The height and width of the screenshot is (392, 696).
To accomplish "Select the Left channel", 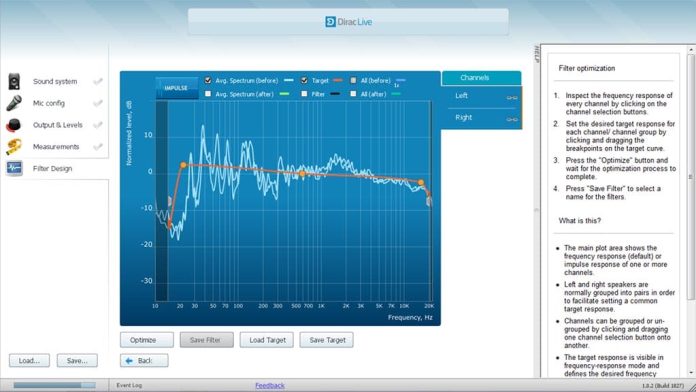I will click(x=482, y=96).
